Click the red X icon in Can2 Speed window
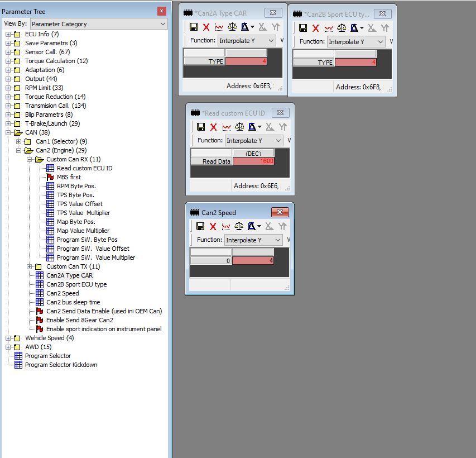The image size is (476, 458). tap(213, 226)
